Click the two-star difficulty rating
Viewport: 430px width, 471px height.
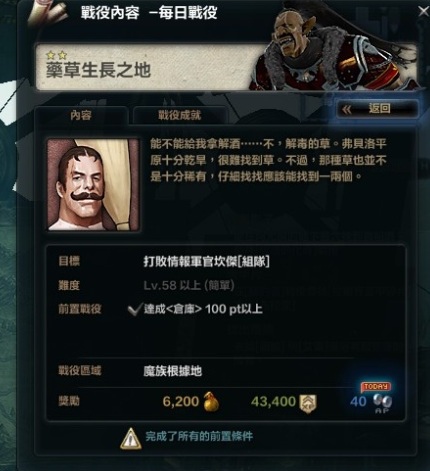pos(56,54)
